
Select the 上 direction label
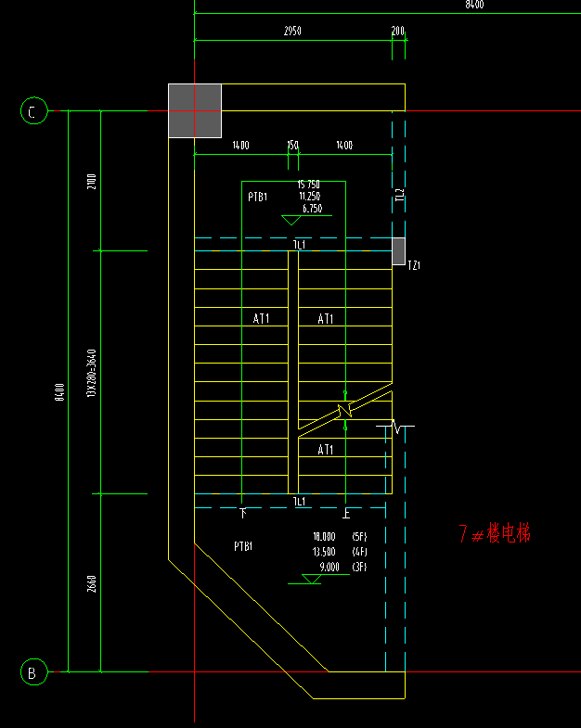tap(346, 513)
